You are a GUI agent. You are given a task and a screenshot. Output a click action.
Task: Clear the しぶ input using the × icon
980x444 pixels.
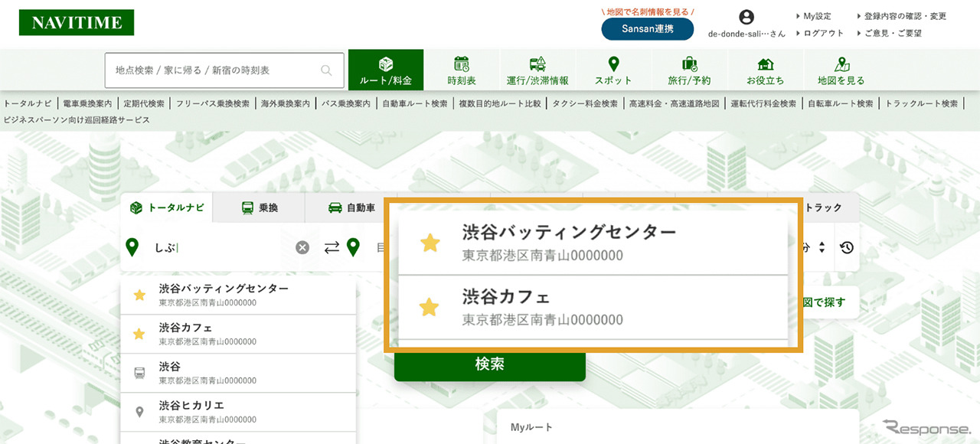[x=302, y=246]
